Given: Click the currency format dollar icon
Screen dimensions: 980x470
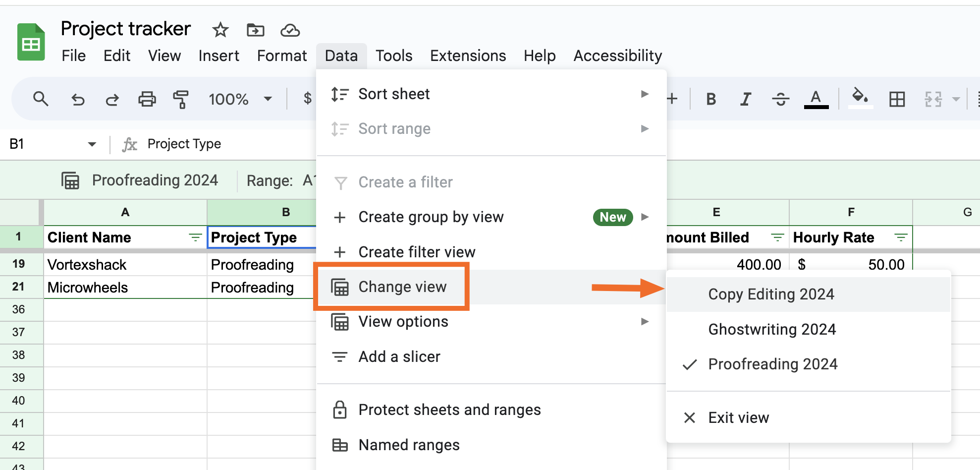Looking at the screenshot, I should pos(307,99).
